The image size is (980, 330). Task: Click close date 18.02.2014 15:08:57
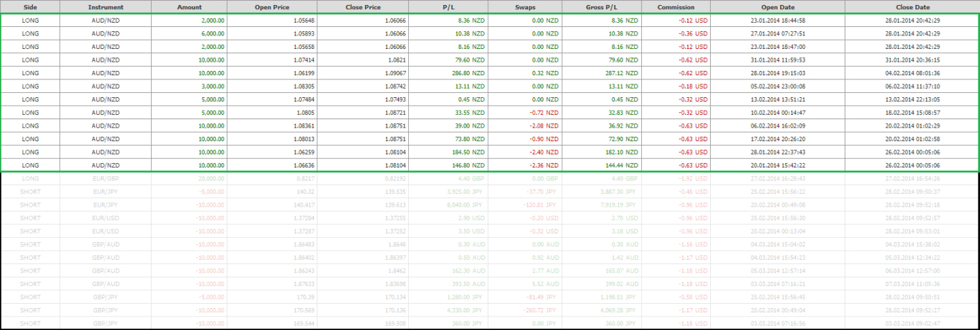[x=912, y=113]
